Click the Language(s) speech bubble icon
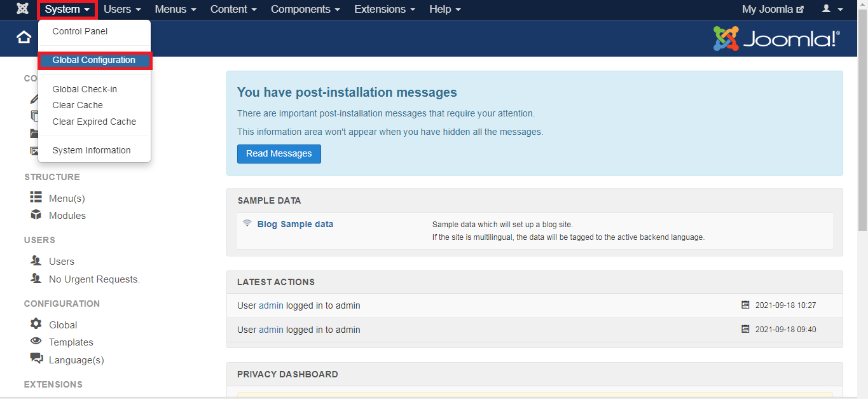The image size is (868, 399). click(36, 359)
